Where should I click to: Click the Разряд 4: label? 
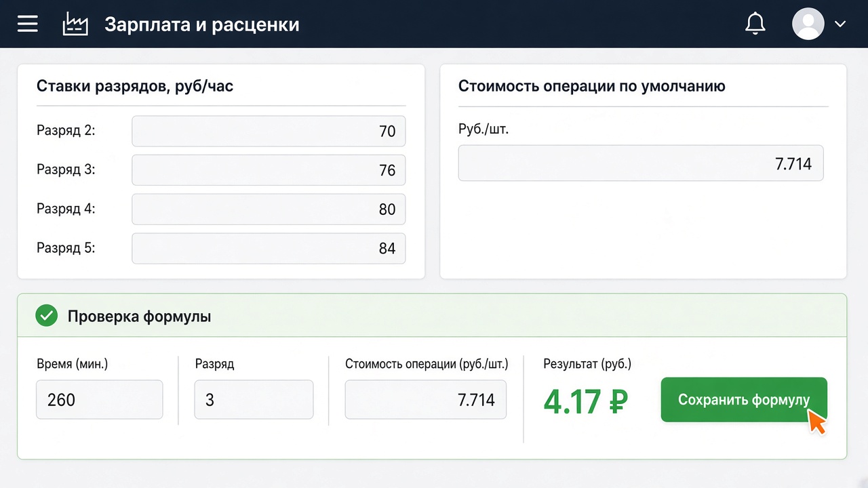[66, 209]
